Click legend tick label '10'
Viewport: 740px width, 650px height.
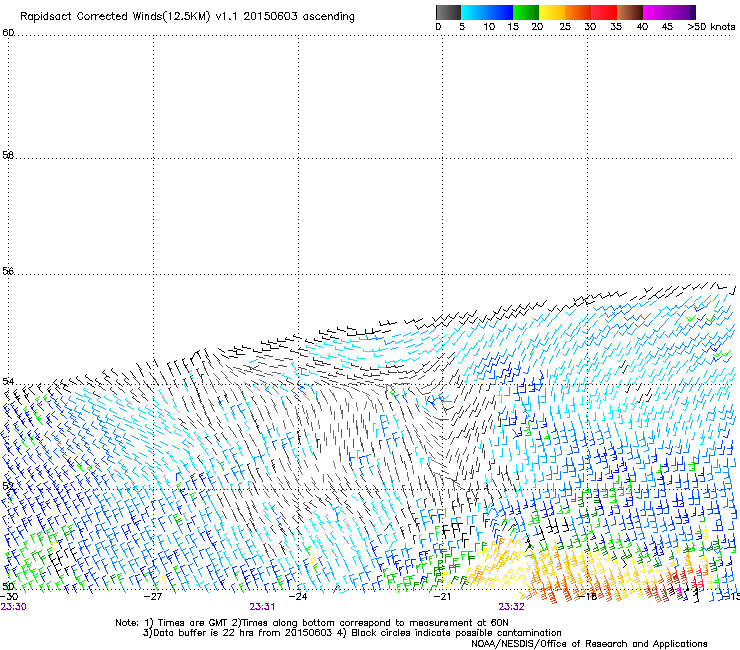pos(489,27)
